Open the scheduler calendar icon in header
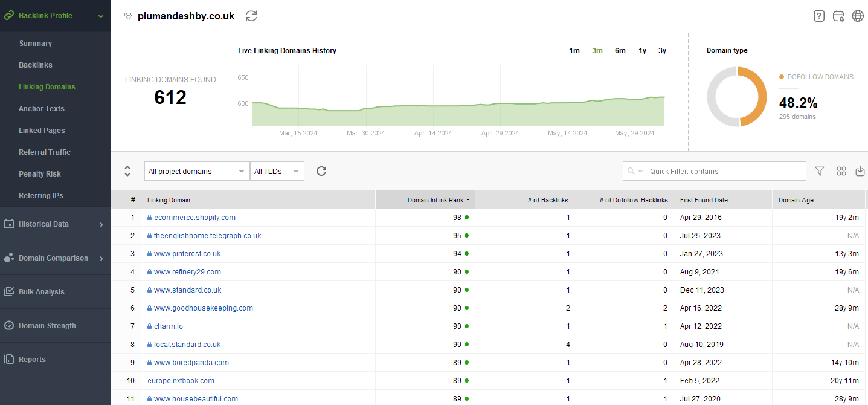The height and width of the screenshot is (405, 868). (x=838, y=16)
